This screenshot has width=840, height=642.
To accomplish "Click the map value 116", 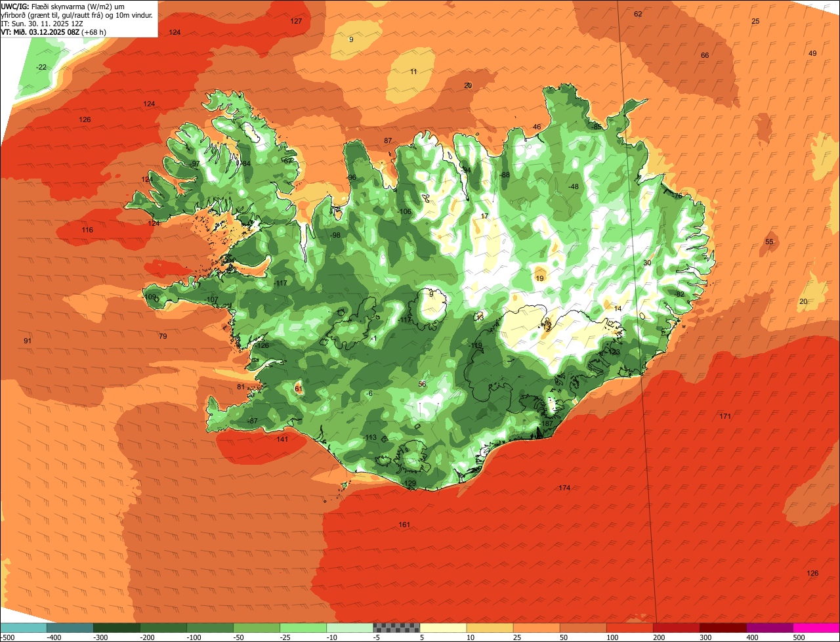I will (87, 230).
